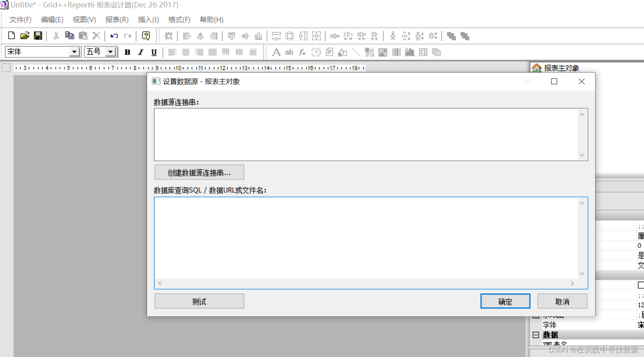Image resolution: width=644 pixels, height=357 pixels.
Task: Insert a time field with clock icon
Action: pyautogui.click(x=316, y=52)
